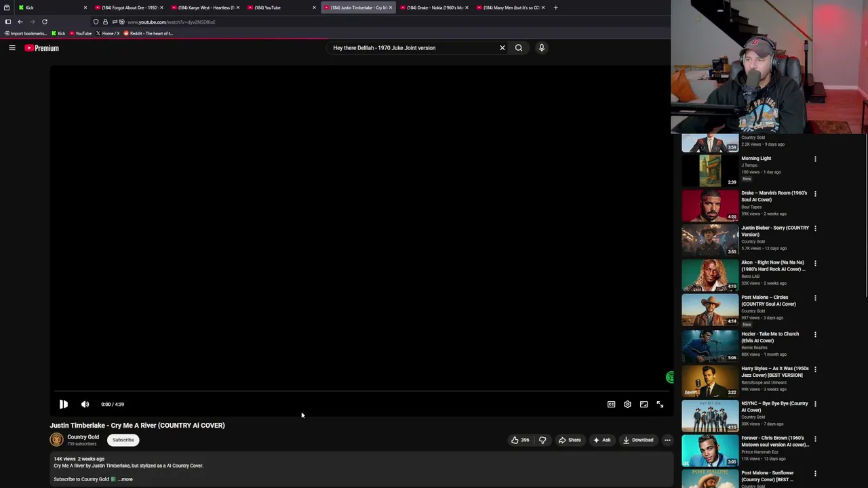
Task: Open options for Harry Styles As It Was
Action: click(x=815, y=369)
